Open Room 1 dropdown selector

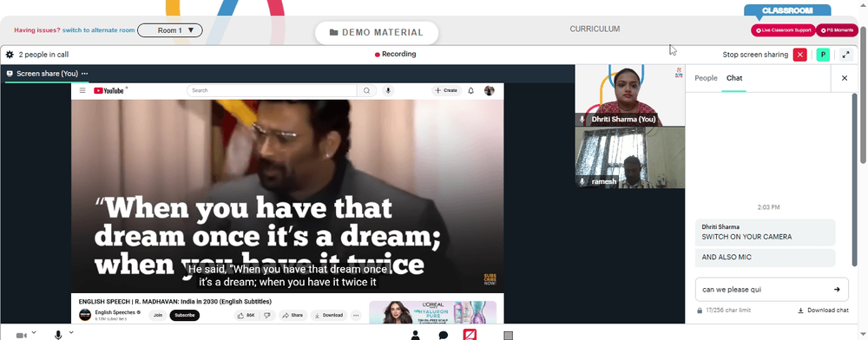point(170,30)
